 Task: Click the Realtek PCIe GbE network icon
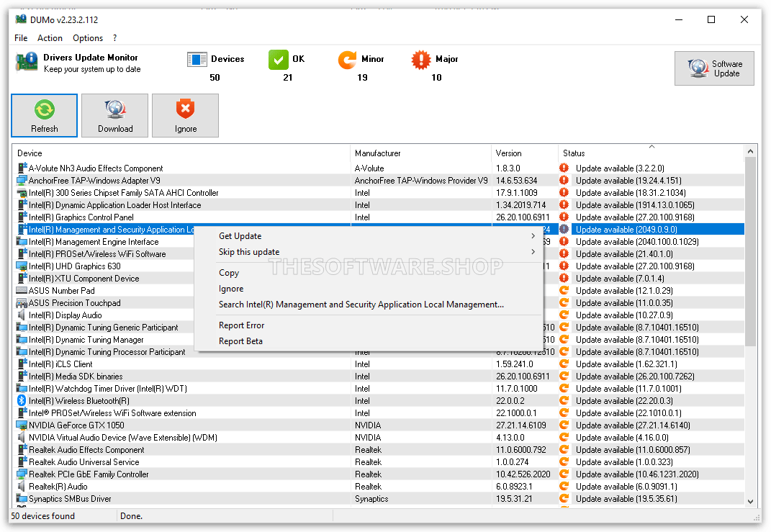click(x=22, y=474)
